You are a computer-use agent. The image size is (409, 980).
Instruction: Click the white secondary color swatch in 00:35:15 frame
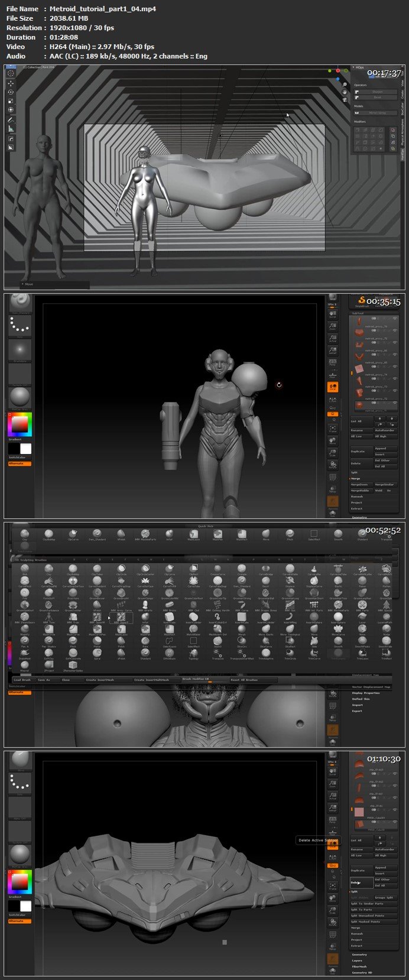[25, 449]
